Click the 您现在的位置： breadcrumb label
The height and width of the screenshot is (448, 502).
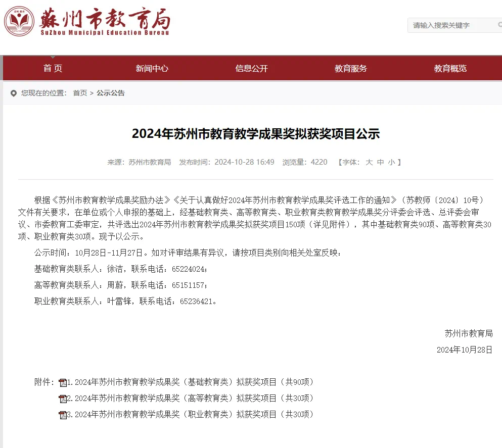pyautogui.click(x=44, y=93)
